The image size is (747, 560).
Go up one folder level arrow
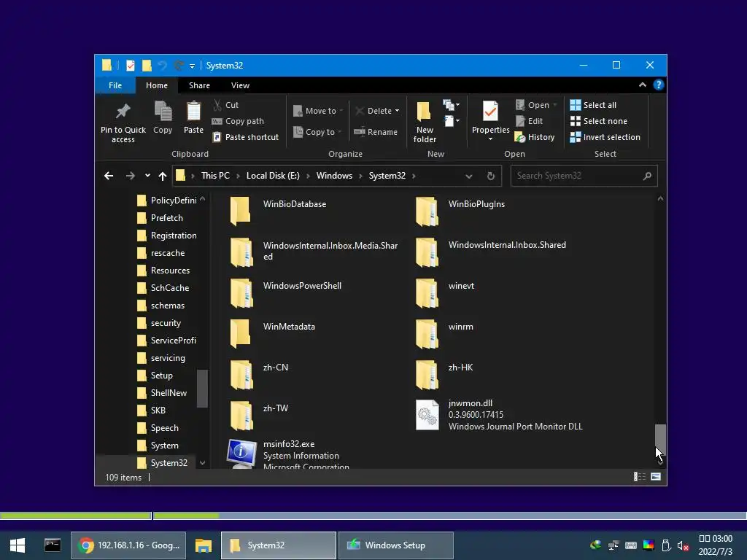pyautogui.click(x=163, y=176)
